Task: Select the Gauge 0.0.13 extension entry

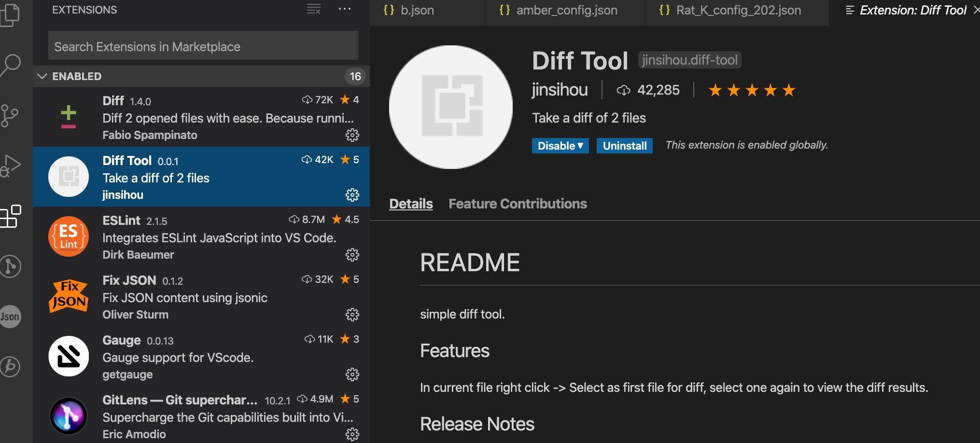Action: (201, 356)
